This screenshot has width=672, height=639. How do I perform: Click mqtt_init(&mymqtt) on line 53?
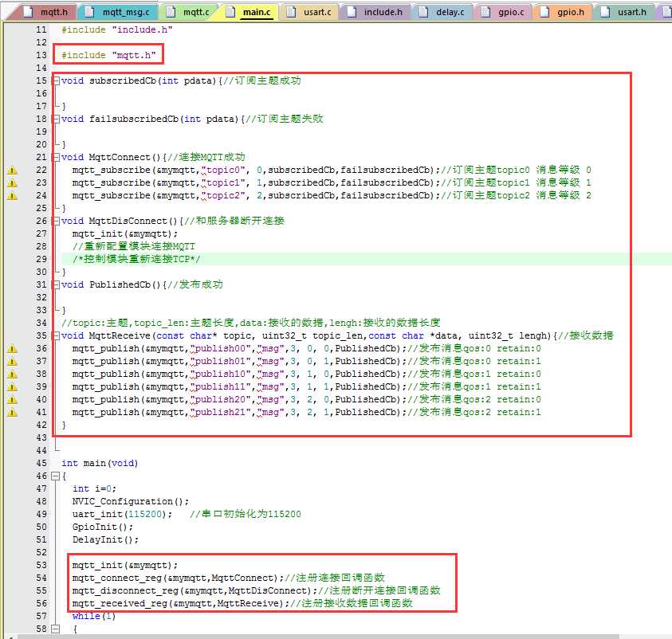point(124,566)
